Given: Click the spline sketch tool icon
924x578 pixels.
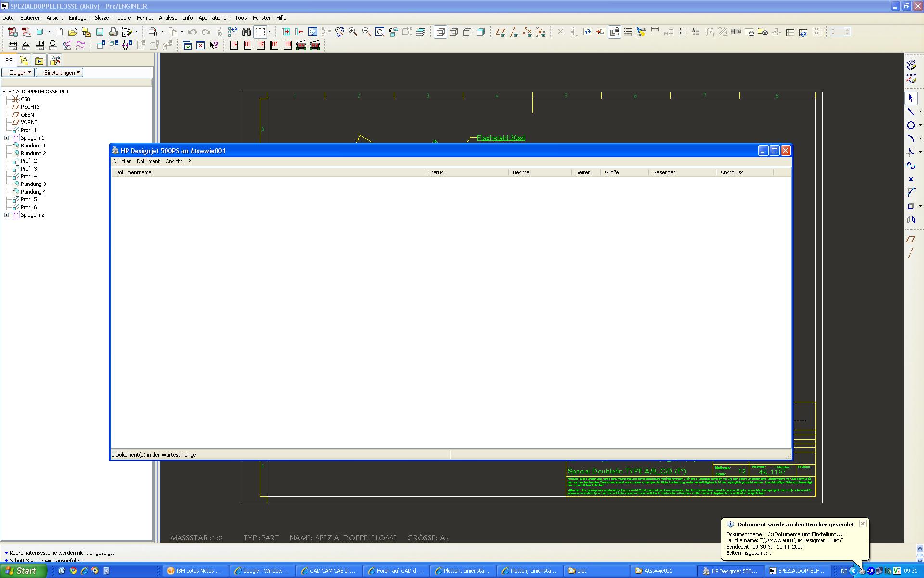Looking at the screenshot, I should point(911,166).
